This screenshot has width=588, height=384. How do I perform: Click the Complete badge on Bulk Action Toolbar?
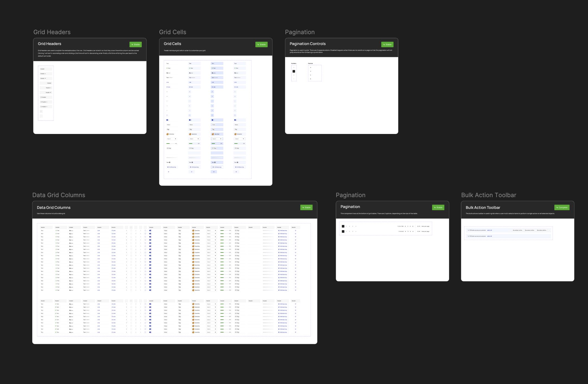[x=562, y=207]
